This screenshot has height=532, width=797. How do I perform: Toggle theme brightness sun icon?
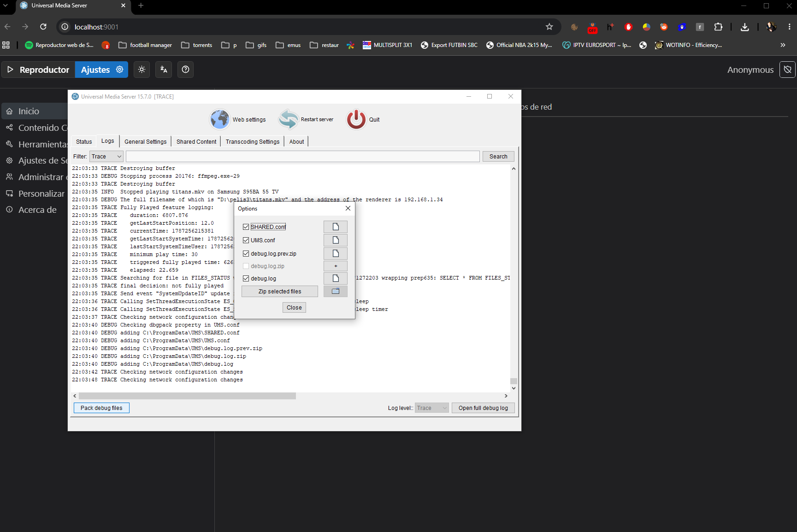[142, 70]
